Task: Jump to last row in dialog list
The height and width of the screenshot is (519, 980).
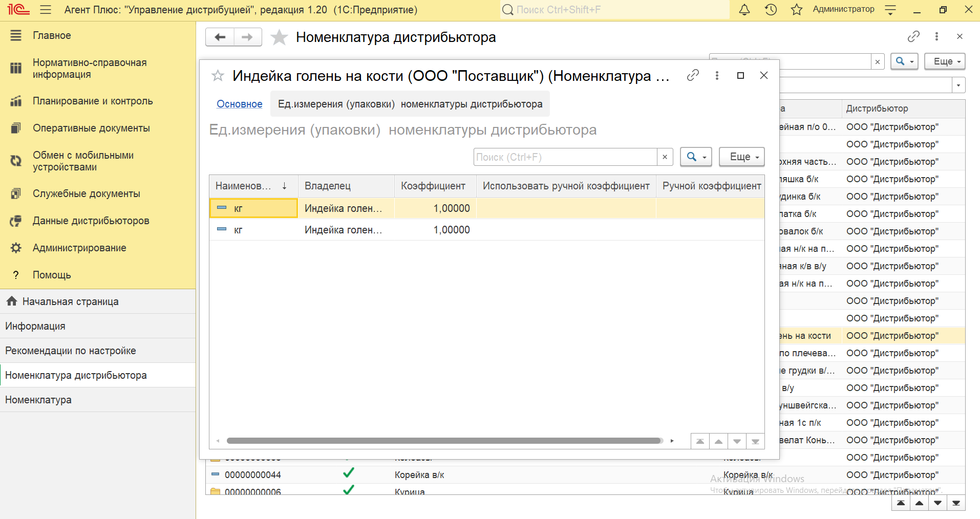Action: [x=755, y=441]
